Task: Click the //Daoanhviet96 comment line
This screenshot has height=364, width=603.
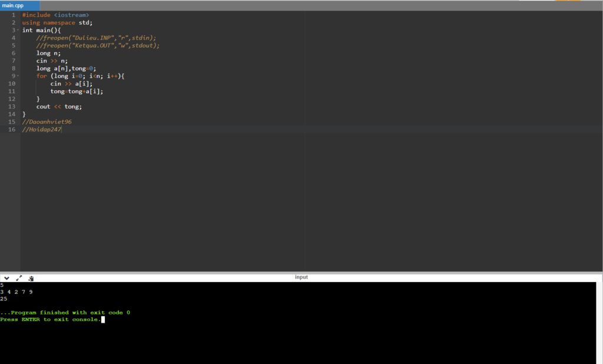Action: point(47,121)
